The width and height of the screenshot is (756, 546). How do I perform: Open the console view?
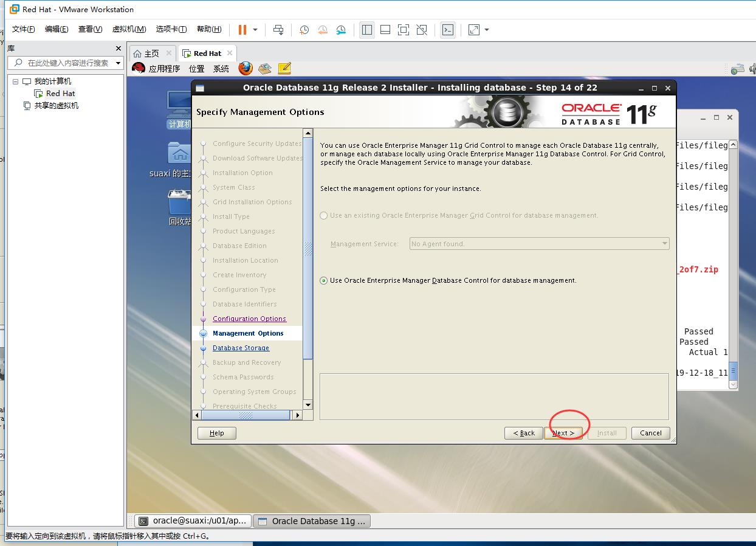coord(448,30)
